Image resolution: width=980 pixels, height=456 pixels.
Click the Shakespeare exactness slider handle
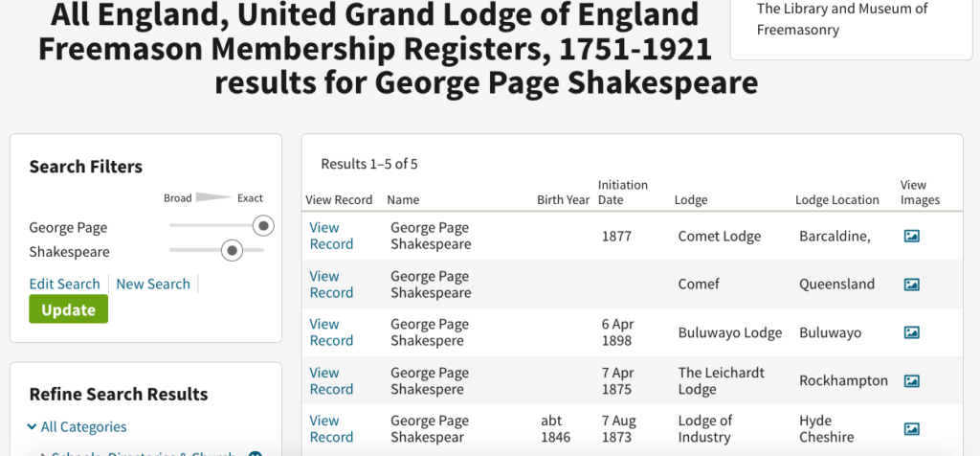pyautogui.click(x=231, y=251)
